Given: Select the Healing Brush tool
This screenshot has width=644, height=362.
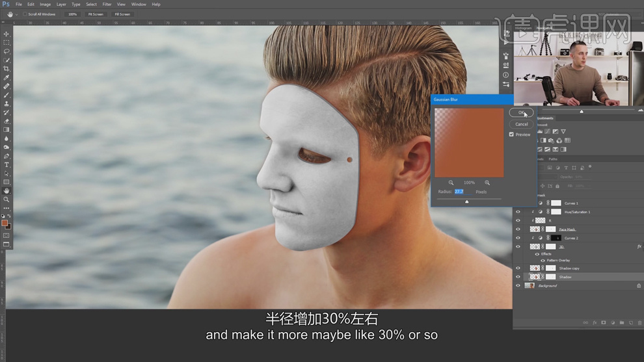Looking at the screenshot, I should point(6,86).
